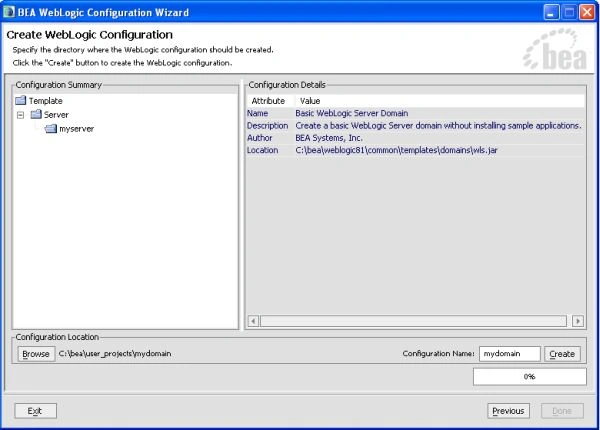This screenshot has width=600, height=430.
Task: Click the scroll left arrow in details
Action: (253, 321)
